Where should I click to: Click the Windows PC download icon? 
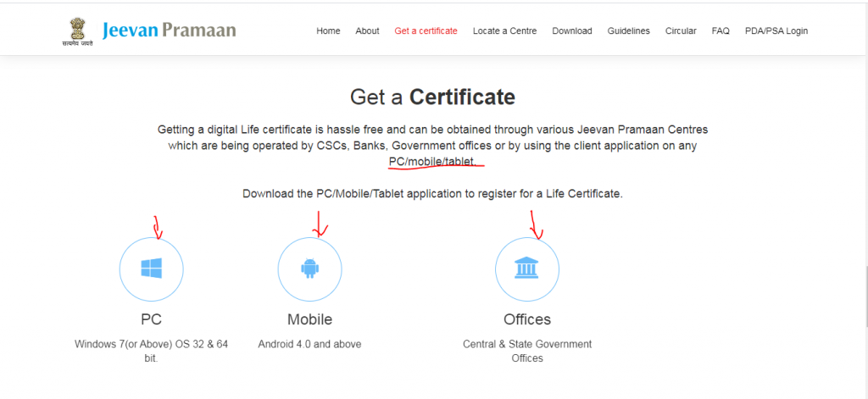[x=151, y=269]
